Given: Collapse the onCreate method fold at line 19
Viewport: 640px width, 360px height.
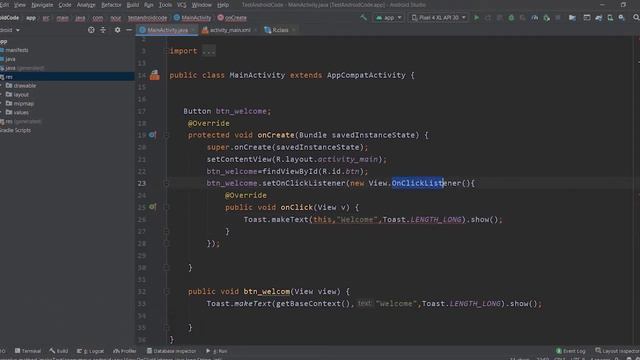Looking at the screenshot, I should tap(166, 135).
